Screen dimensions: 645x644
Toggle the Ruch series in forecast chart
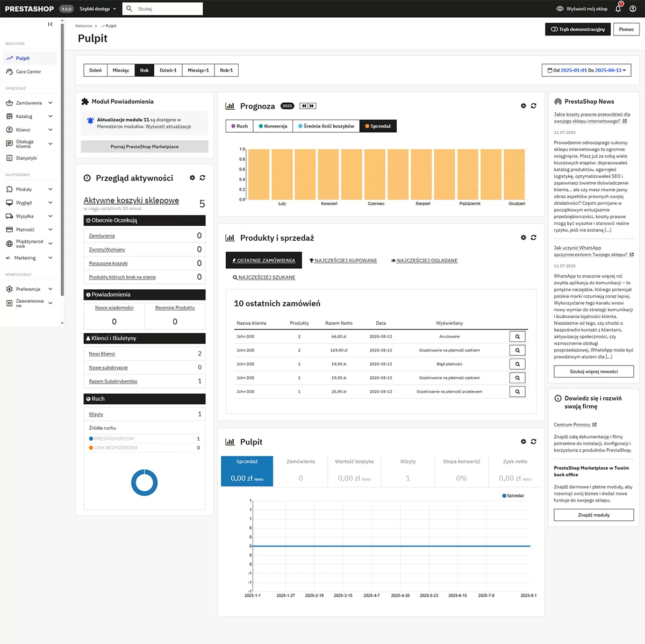point(239,126)
